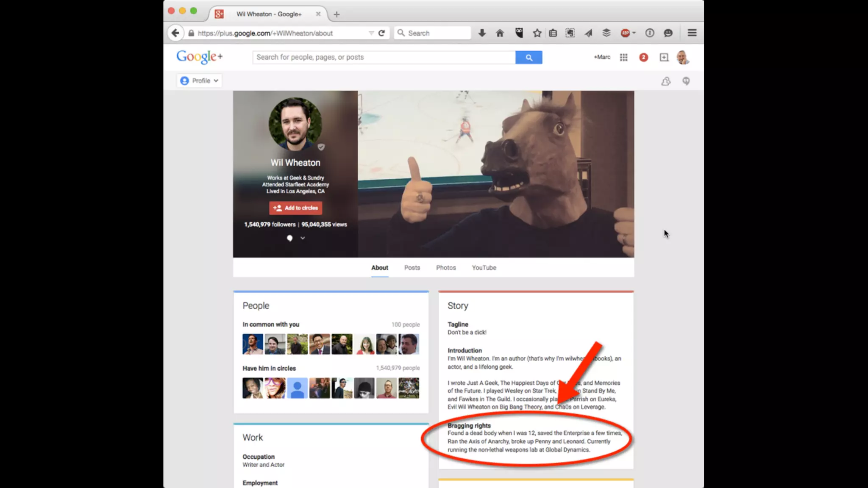
Task: Expand the Adblock icon dropdown arrow
Action: click(x=634, y=33)
